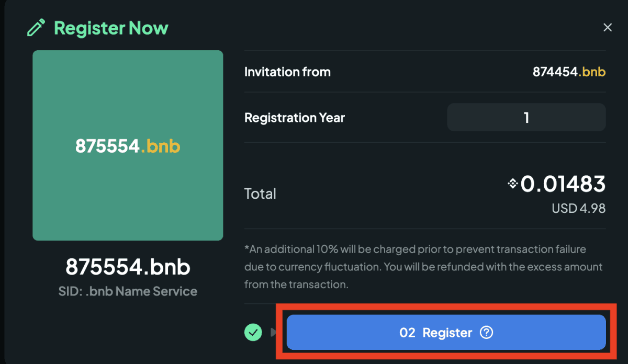The image size is (628, 364).
Task: Click the 0.01483 total amount
Action: [x=563, y=184]
